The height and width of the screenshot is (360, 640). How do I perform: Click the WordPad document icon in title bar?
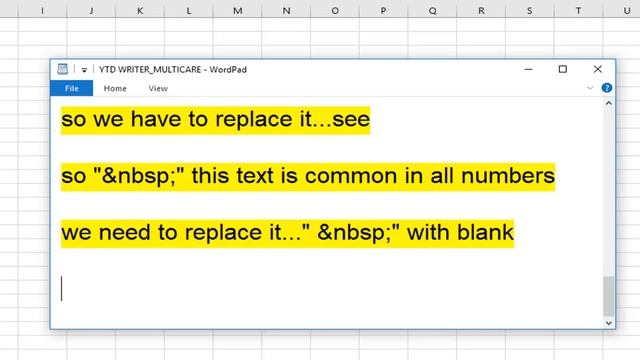coord(62,69)
